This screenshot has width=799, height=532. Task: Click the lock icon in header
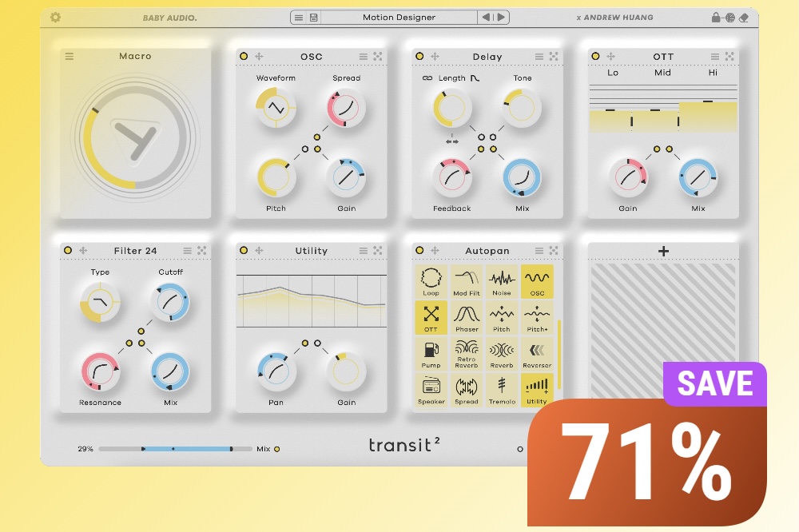tap(716, 18)
